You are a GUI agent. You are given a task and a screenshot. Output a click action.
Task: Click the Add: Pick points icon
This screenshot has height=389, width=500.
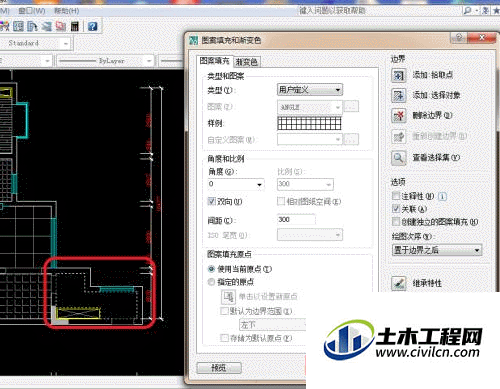[x=398, y=75]
